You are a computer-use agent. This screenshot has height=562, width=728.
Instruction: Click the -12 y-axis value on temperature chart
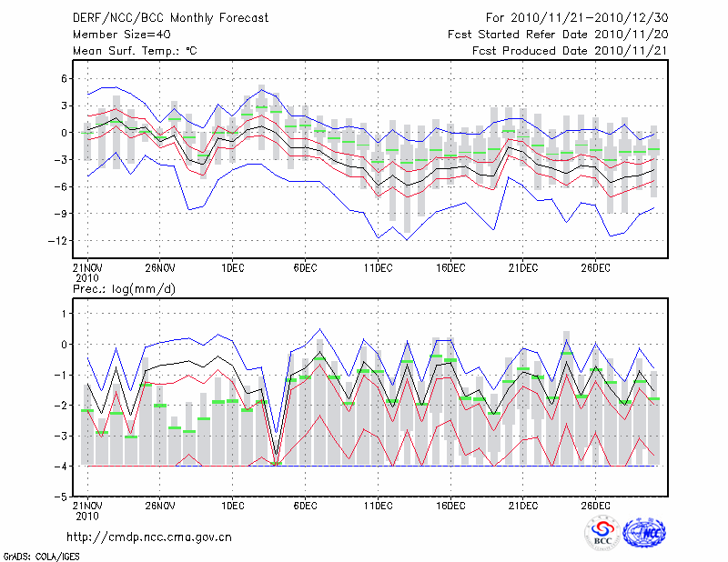point(56,241)
